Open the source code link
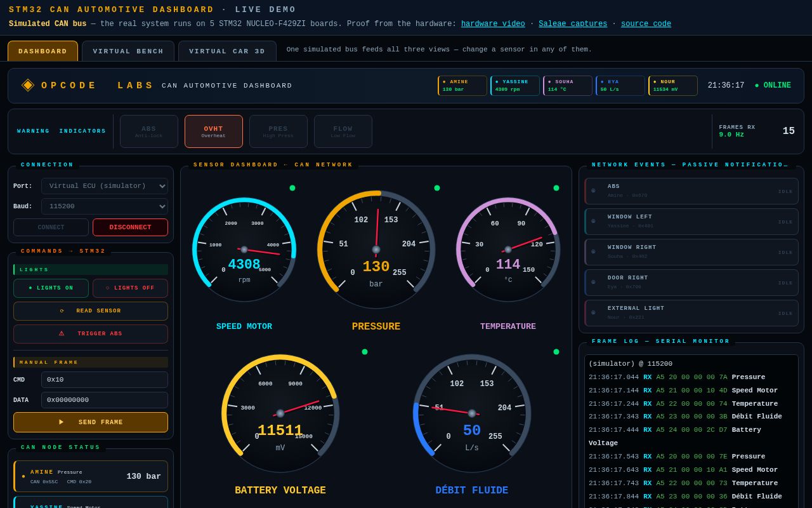 point(646,24)
